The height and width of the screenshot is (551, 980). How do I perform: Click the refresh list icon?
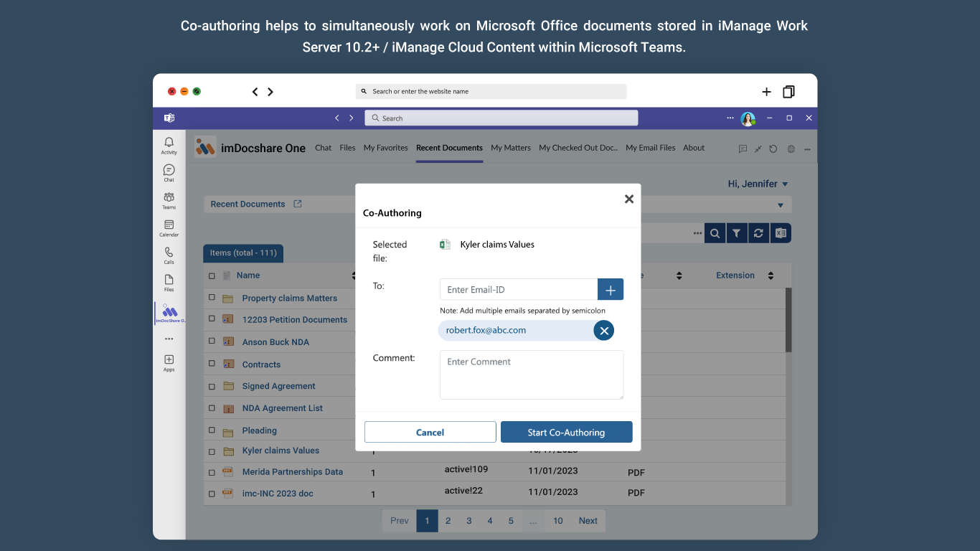pyautogui.click(x=758, y=233)
